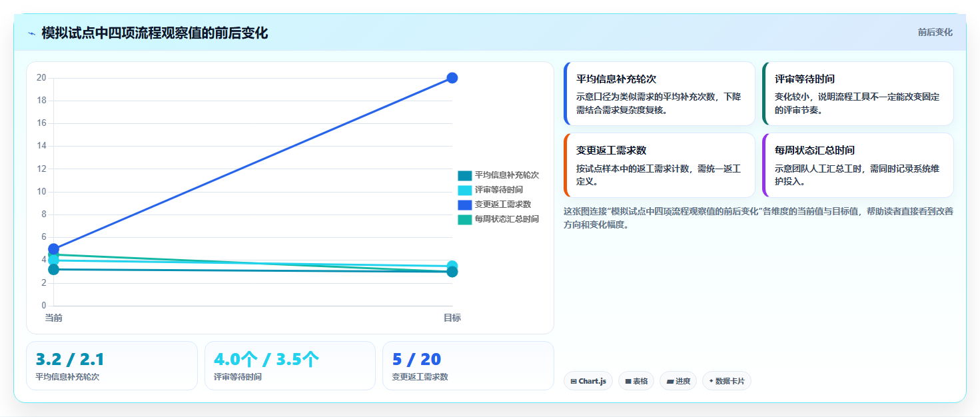
Task: Click the lightning icon beside the title
Action: [x=32, y=33]
